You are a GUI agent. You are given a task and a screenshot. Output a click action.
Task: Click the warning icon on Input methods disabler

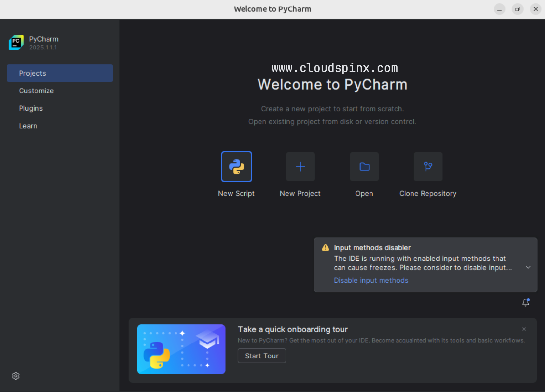(325, 247)
